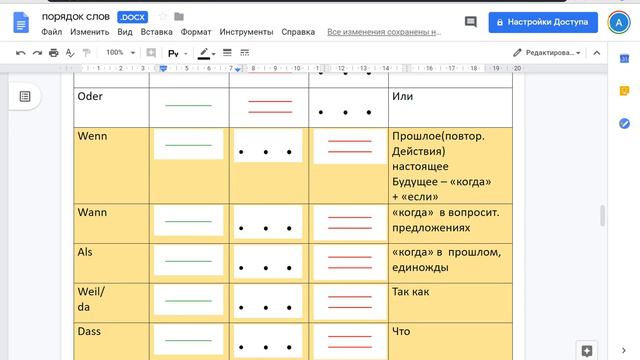
Task: Click the Все изменения сохранены link
Action: click(x=384, y=32)
